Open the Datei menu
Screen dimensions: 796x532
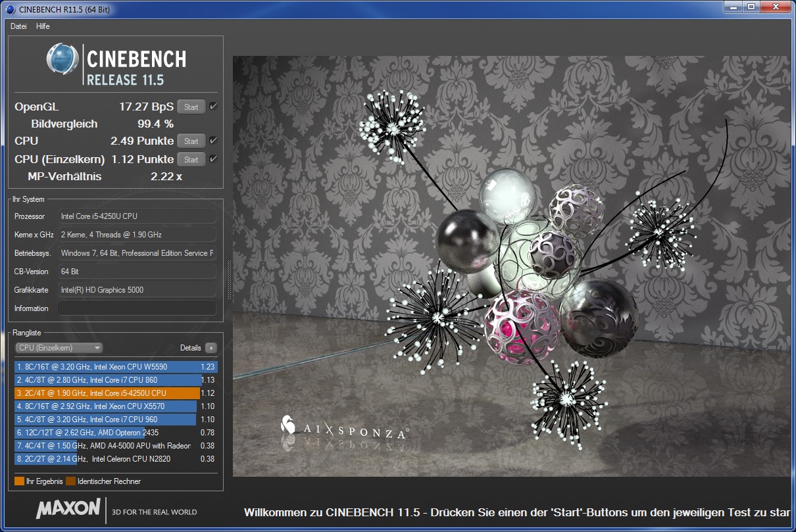click(18, 26)
